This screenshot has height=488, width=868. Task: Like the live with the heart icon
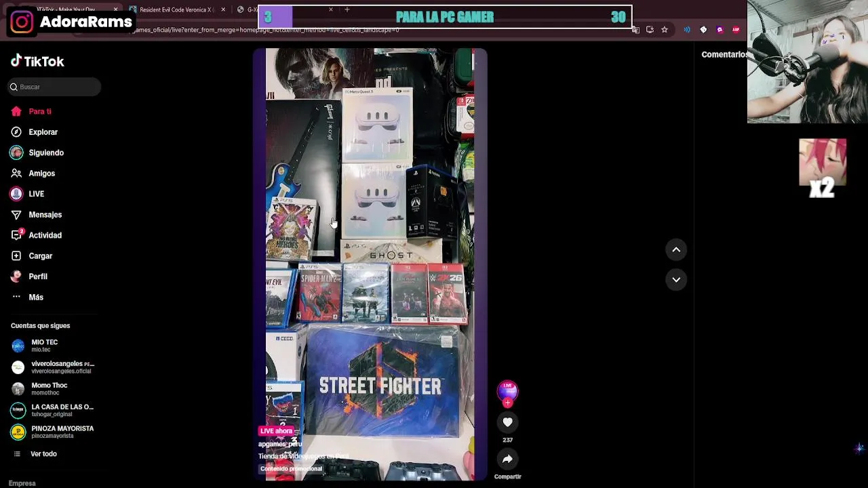[x=507, y=422]
